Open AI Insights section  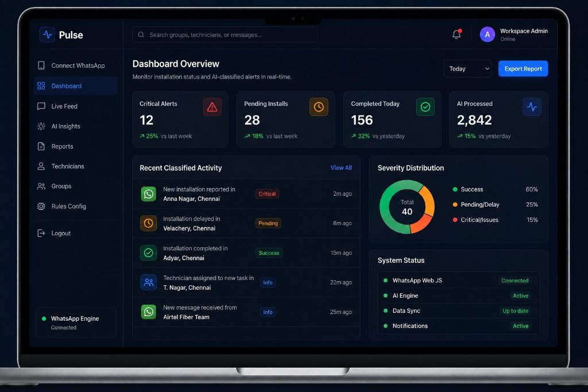point(75,126)
